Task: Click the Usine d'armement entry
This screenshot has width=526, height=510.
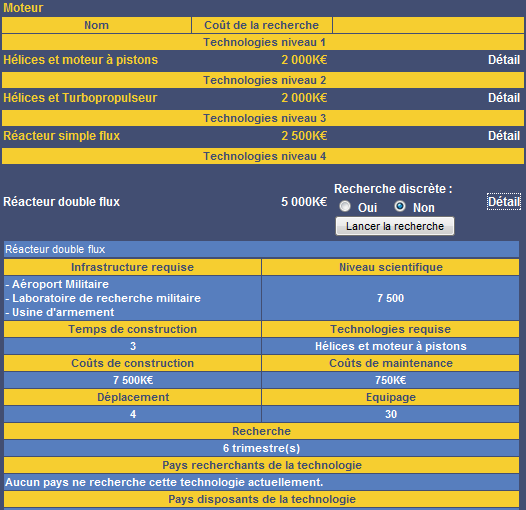Action: tap(60, 312)
